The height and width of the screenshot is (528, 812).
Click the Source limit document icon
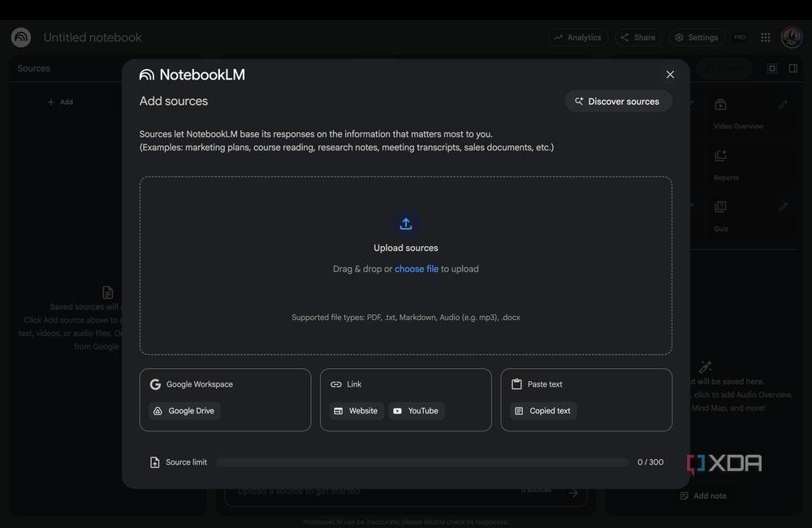click(154, 462)
